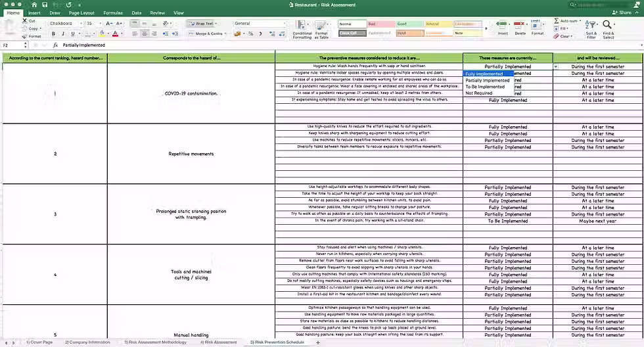Click the Name Box showing F2
This screenshot has height=347, width=644.
click(x=12, y=45)
